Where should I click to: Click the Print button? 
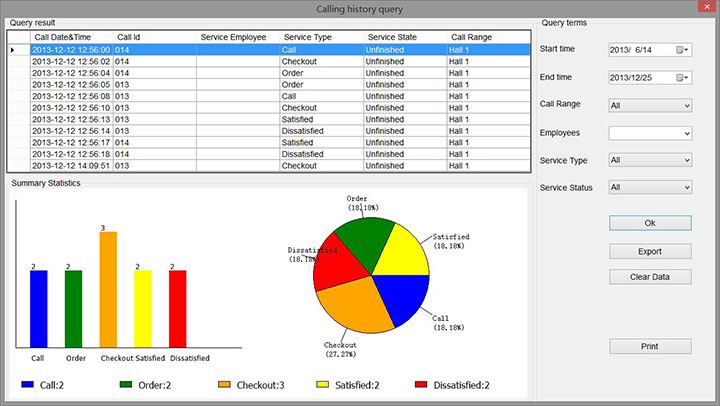649,346
